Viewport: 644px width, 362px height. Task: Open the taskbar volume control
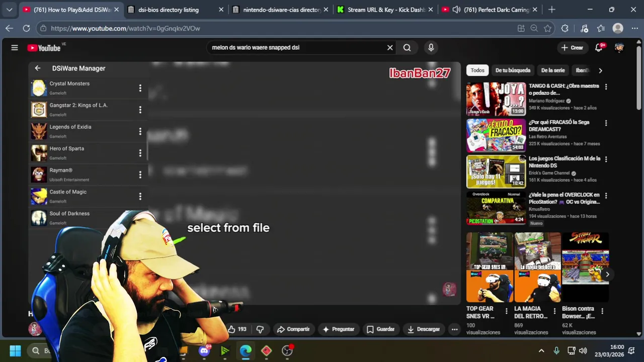coord(583,350)
